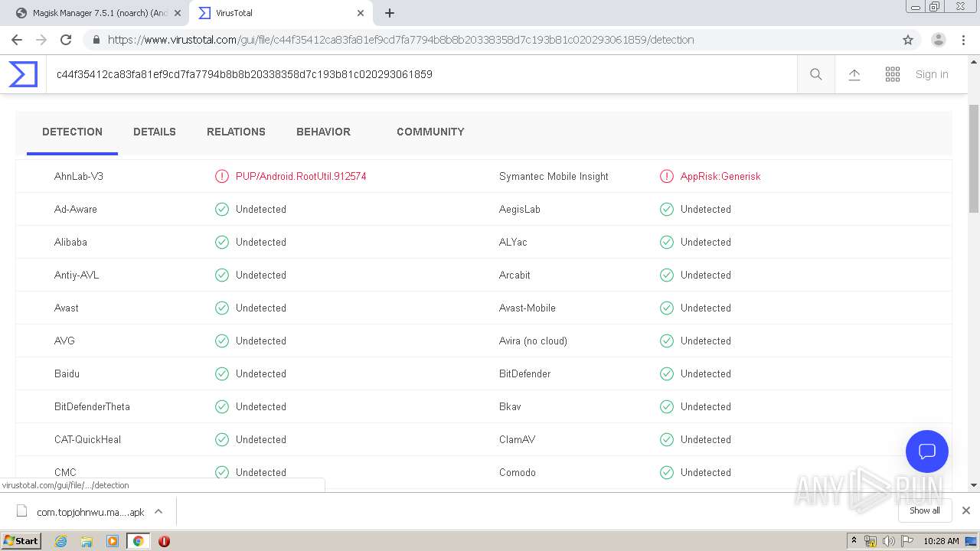Viewport: 980px width, 551px height.
Task: Show hidden tray icons arrow
Action: [854, 541]
